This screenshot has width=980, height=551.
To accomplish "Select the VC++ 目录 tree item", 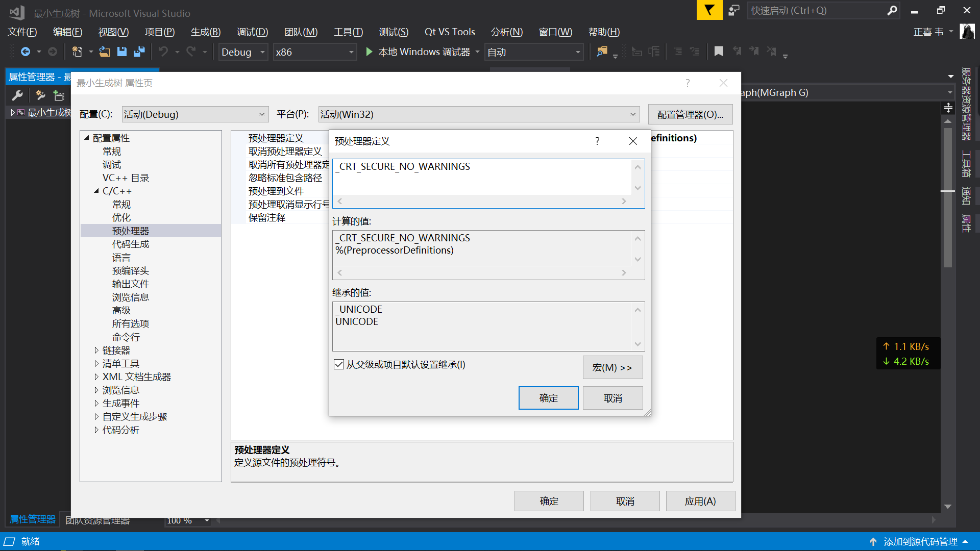I will (x=126, y=178).
